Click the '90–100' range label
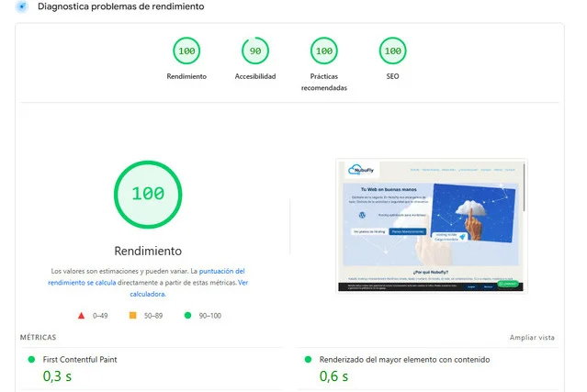 pos(210,316)
